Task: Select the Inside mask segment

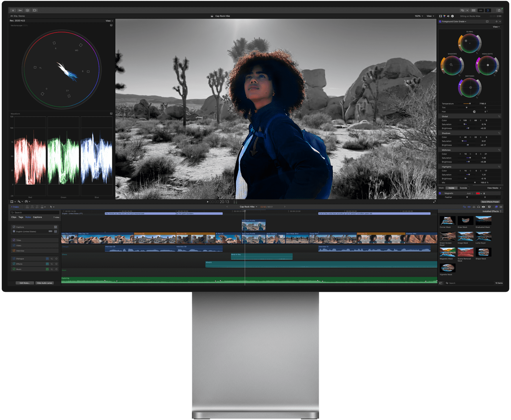Action: point(451,188)
